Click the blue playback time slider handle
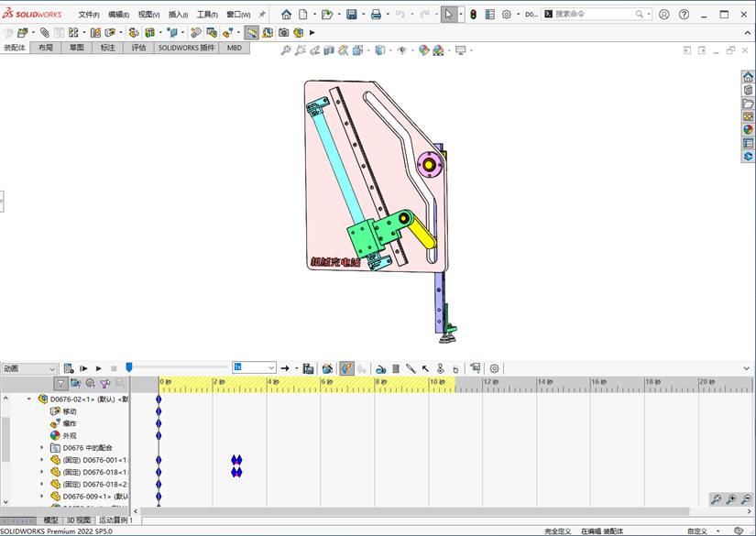Screen dimensions: 756x536 coord(128,367)
